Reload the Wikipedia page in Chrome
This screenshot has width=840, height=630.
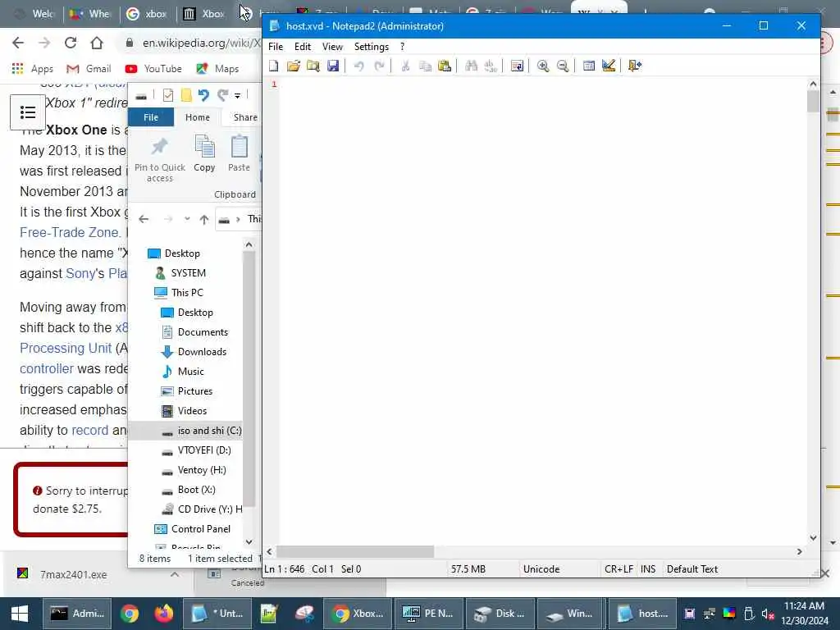point(71,43)
